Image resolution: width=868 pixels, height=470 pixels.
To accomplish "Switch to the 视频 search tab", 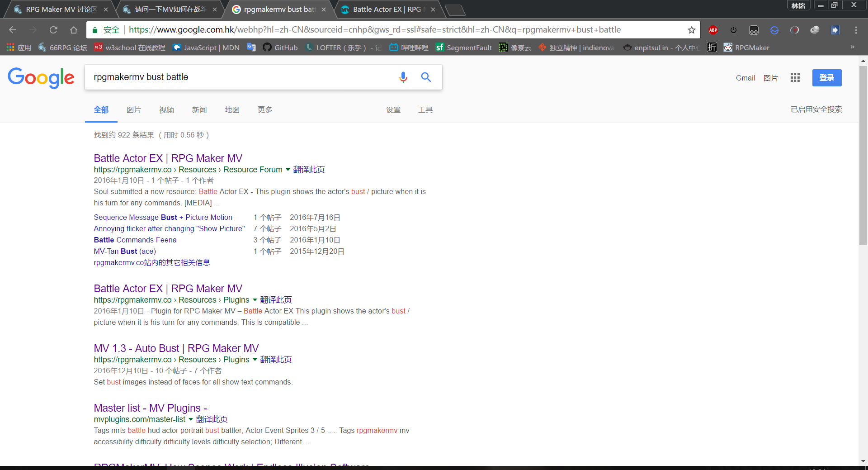I will coord(166,110).
